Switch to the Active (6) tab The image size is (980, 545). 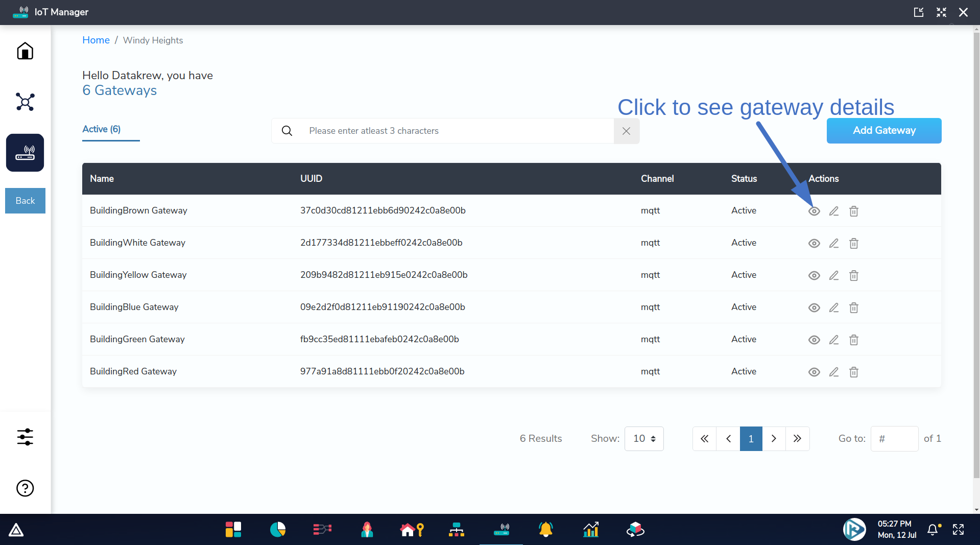tap(102, 129)
